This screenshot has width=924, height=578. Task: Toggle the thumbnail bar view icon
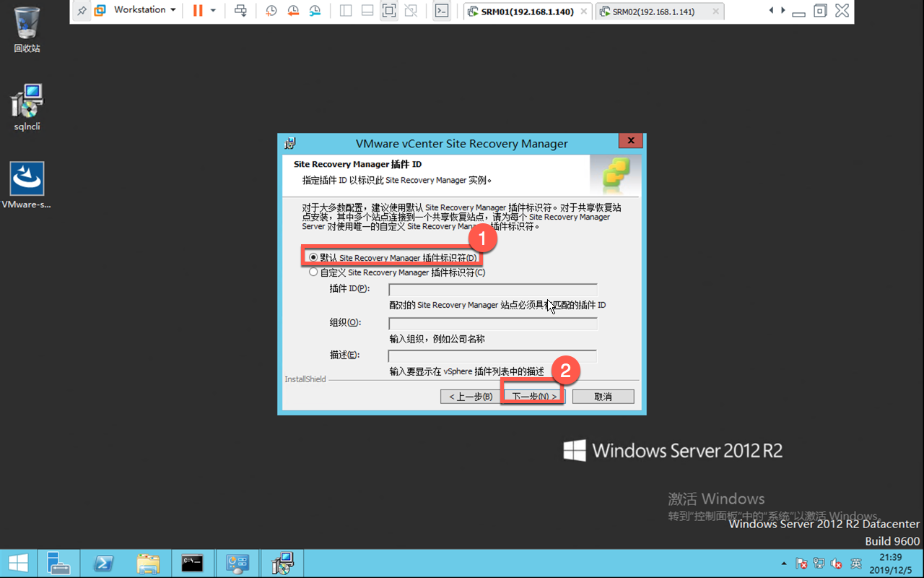pos(367,11)
